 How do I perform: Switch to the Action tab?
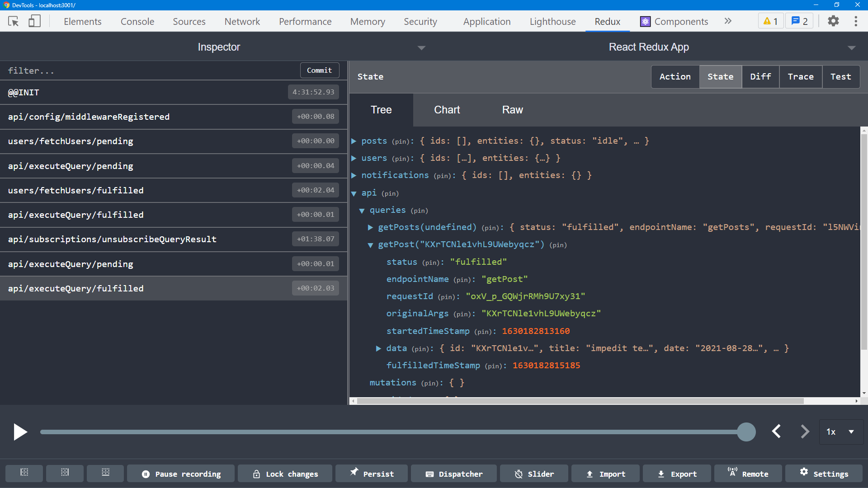[x=675, y=76]
